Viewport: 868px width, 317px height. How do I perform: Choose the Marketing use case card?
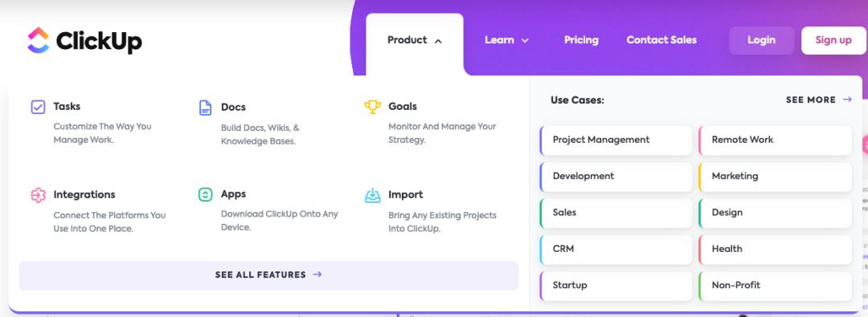tap(776, 177)
